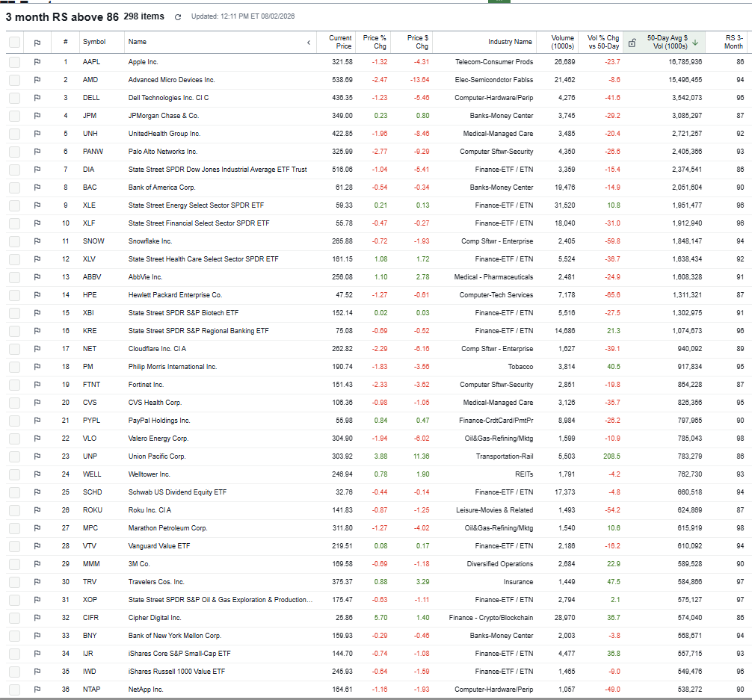The image size is (752, 700).
Task: Open the VLO symbol link
Action: (x=90, y=439)
